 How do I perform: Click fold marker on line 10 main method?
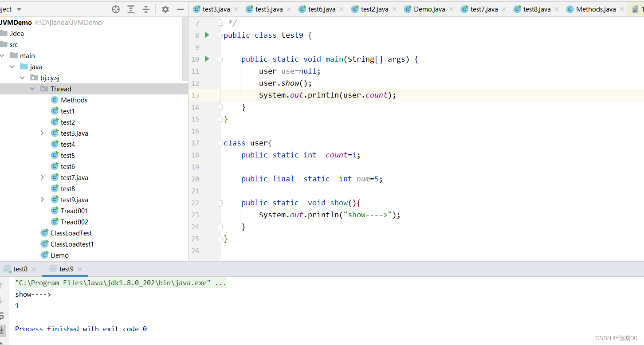(220, 59)
